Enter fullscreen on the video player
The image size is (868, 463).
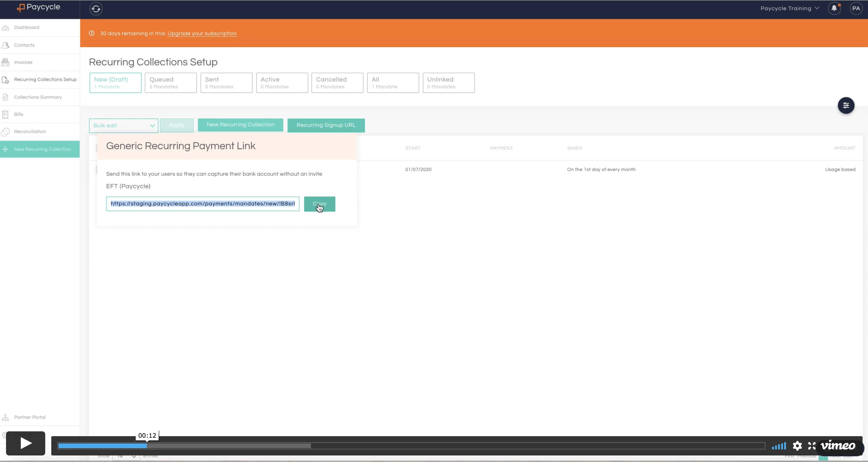(x=812, y=446)
